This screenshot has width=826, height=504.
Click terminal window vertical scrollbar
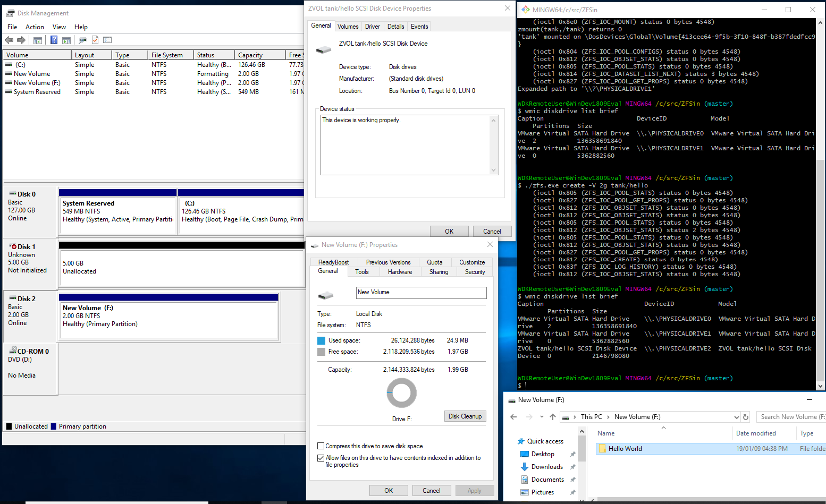point(820,204)
